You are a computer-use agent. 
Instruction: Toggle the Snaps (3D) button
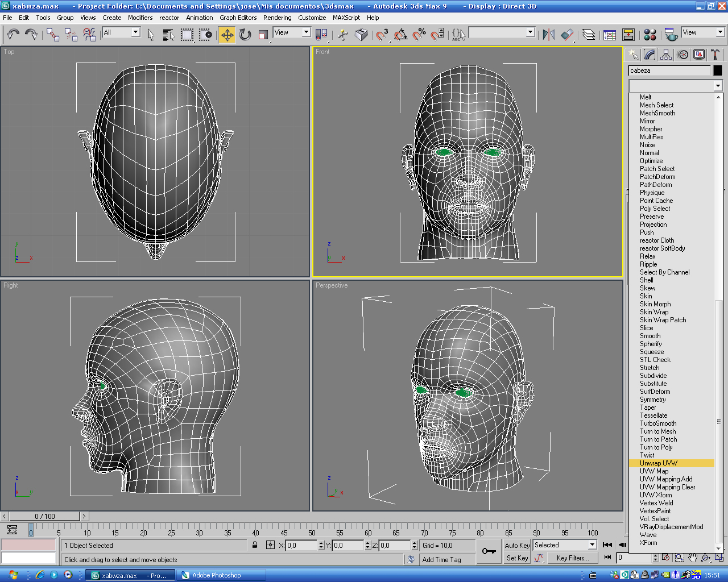point(382,35)
